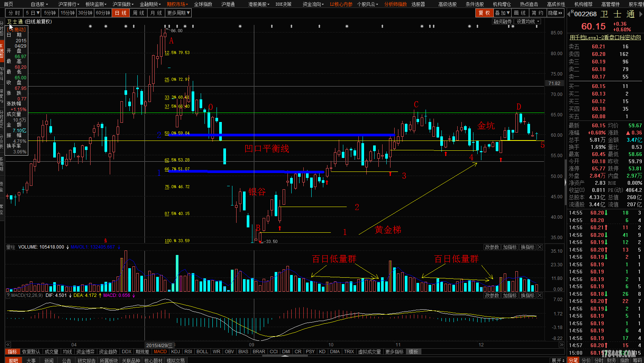Select the 15分钟 period
644x363 pixels.
pyautogui.click(x=68, y=13)
